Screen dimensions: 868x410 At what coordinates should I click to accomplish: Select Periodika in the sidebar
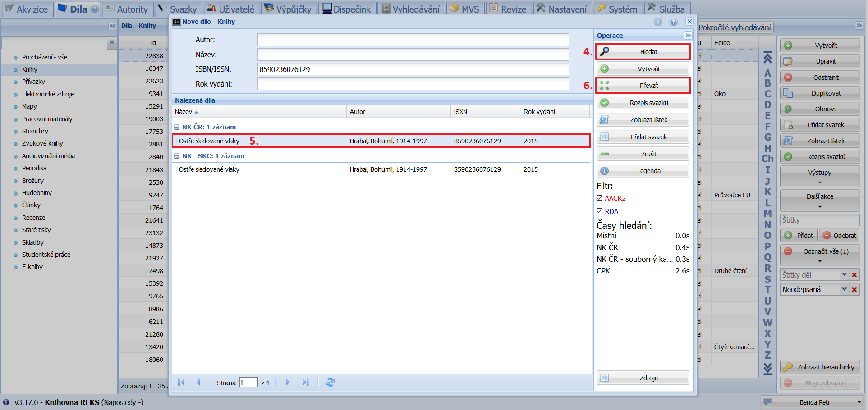coord(34,168)
